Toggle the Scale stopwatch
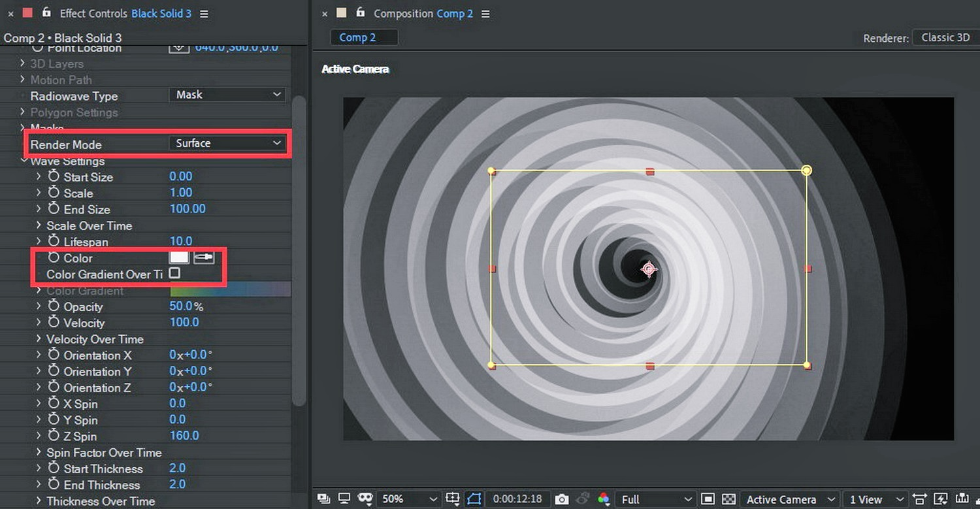Image resolution: width=980 pixels, height=509 pixels. [54, 193]
